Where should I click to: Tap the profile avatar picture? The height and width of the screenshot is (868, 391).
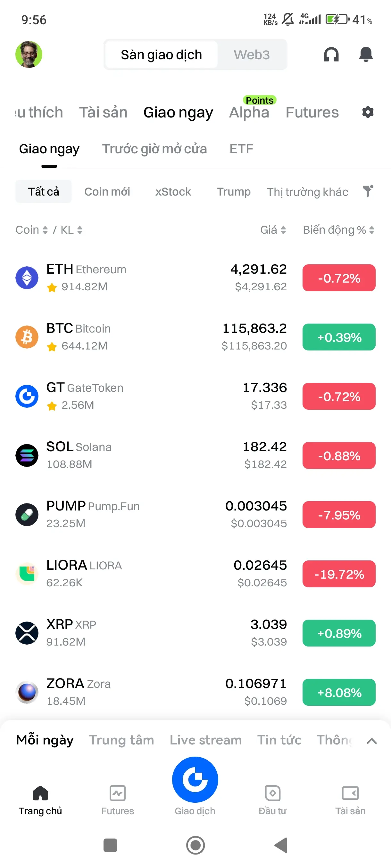[x=29, y=54]
